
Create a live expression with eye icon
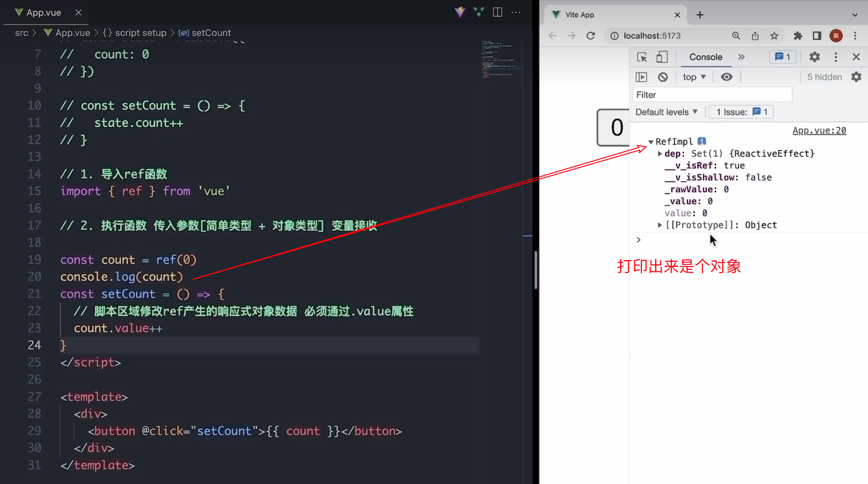[726, 77]
